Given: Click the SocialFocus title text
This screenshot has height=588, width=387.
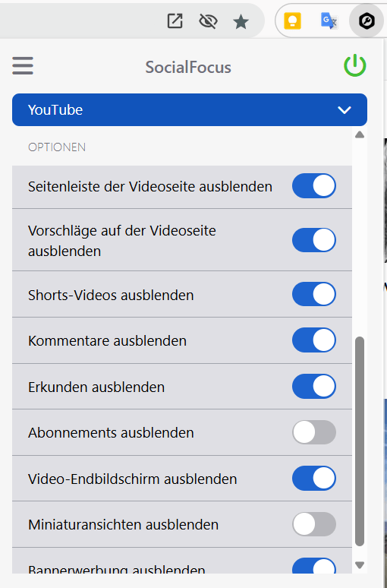Looking at the screenshot, I should pos(188,68).
